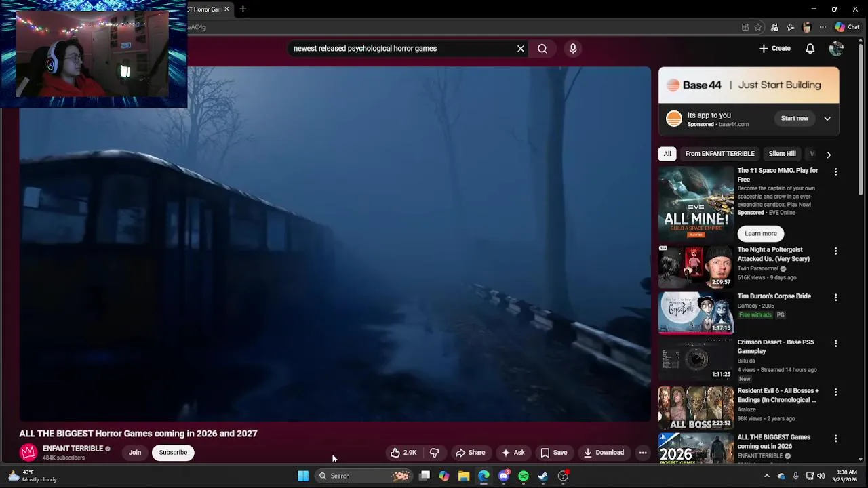Open more actions menu under the video
This screenshot has width=868, height=488.
(643, 453)
